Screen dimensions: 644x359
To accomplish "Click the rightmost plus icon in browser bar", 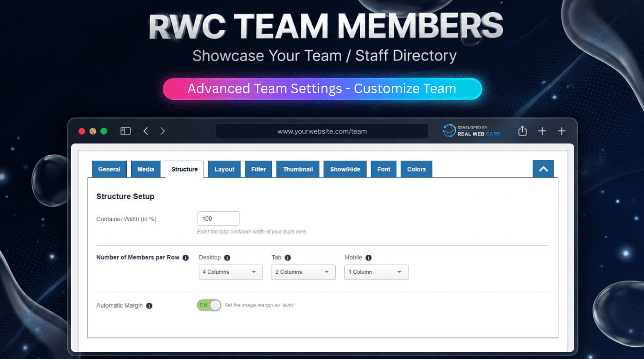I will [562, 131].
